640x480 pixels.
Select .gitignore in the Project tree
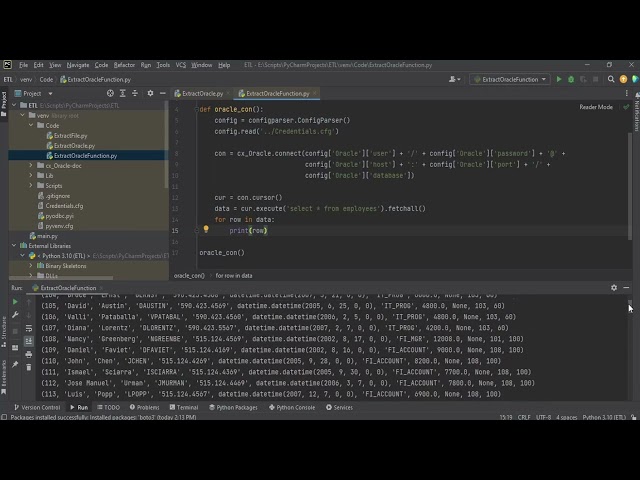57,196
